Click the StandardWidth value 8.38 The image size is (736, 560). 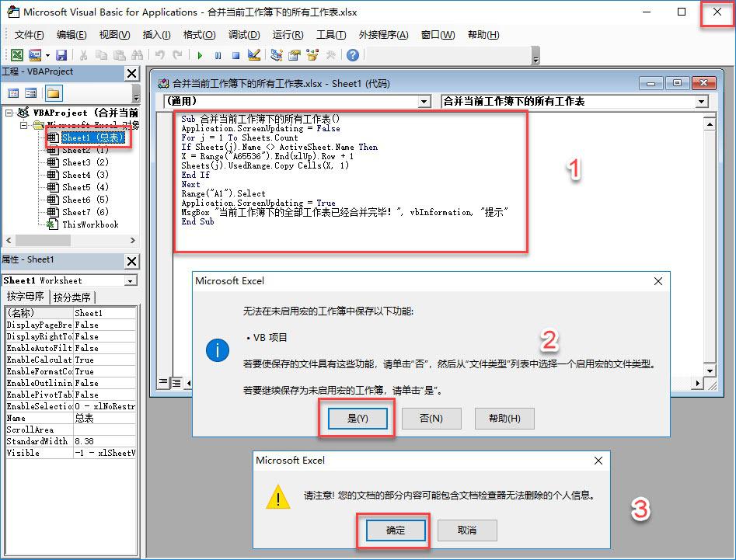[105, 441]
